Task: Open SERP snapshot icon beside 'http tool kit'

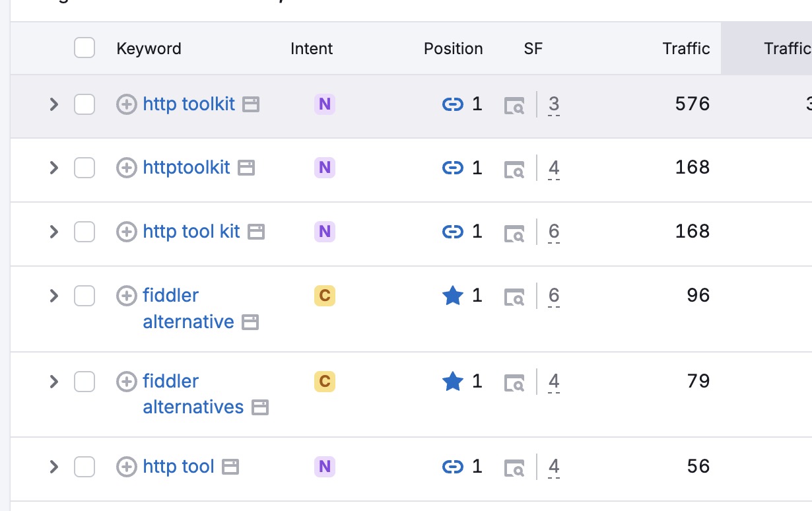Action: coord(256,232)
